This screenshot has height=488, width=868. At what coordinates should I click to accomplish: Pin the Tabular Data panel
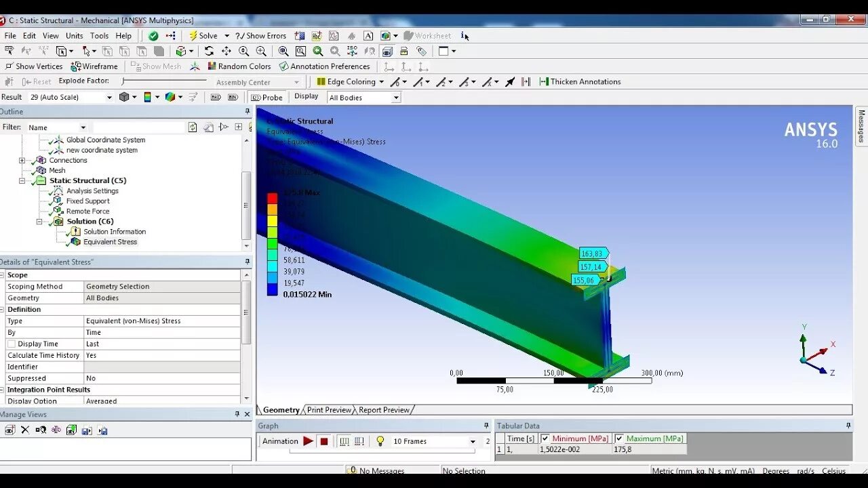(848, 426)
